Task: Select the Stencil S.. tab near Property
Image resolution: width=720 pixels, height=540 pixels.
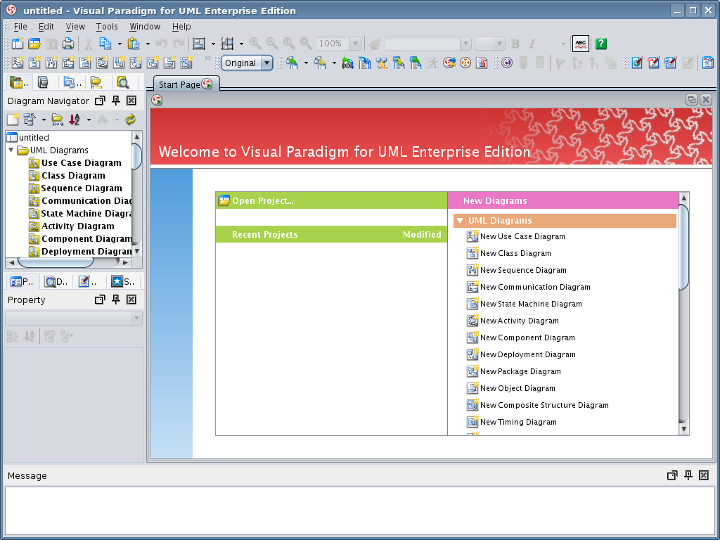Action: tap(123, 281)
